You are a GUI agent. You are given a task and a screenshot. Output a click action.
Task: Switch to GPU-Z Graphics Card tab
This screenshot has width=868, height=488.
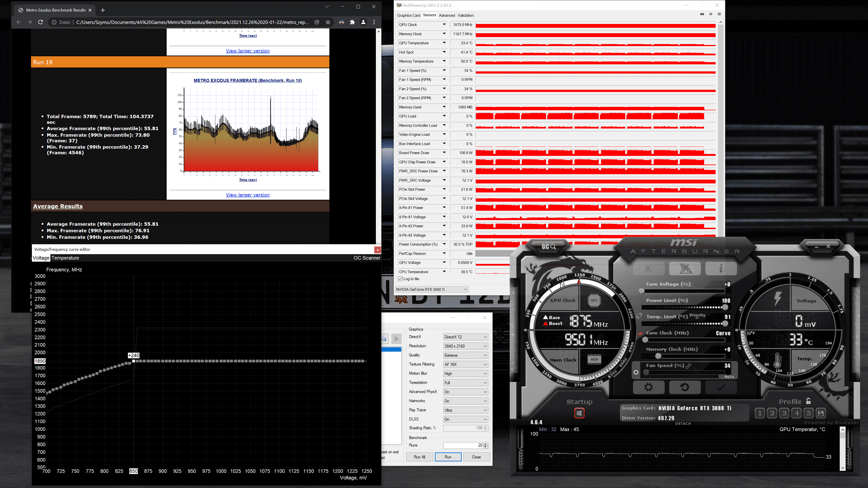408,15
